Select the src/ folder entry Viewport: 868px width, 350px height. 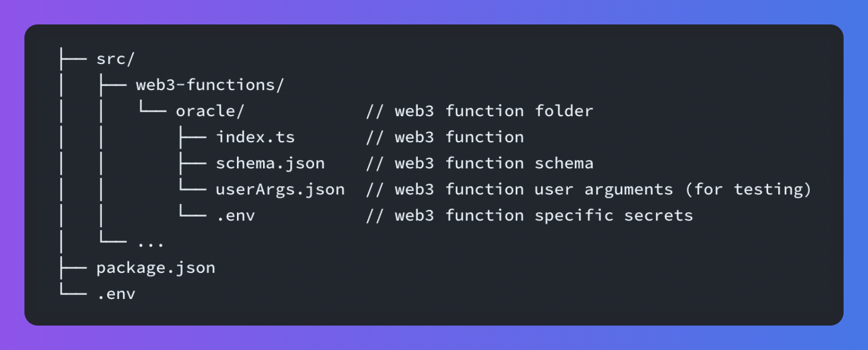(x=115, y=59)
